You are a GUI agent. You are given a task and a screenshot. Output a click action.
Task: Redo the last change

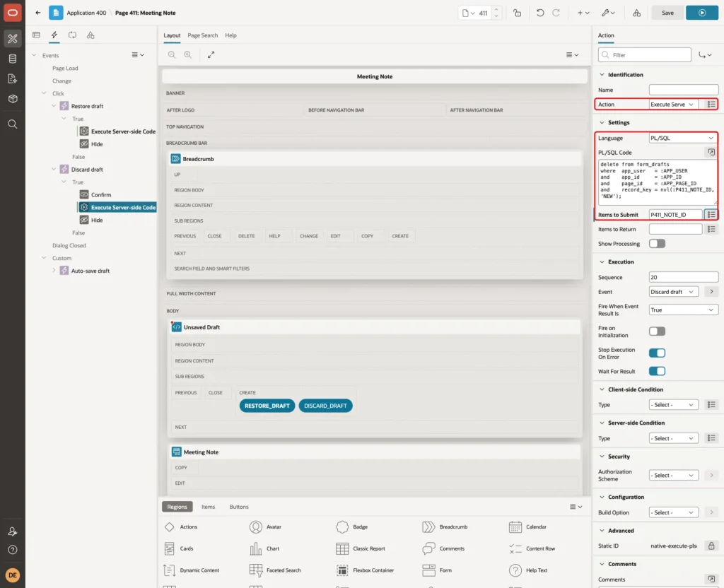point(556,13)
